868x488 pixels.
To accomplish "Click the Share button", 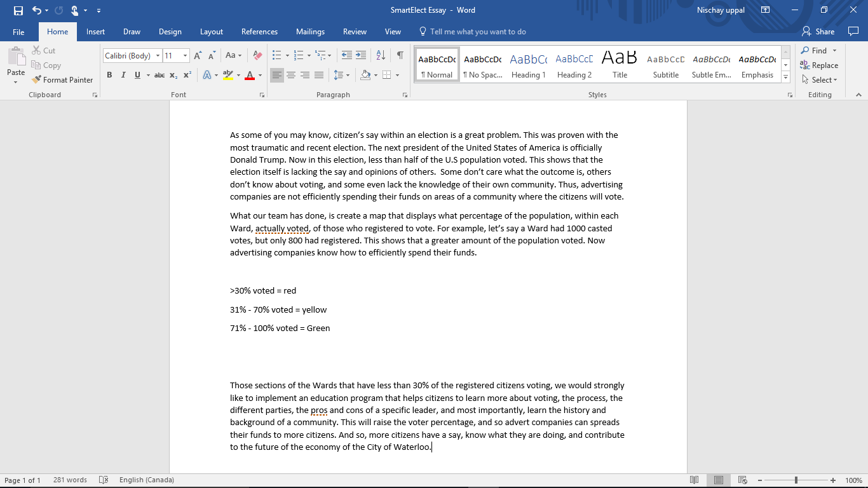I will [818, 32].
